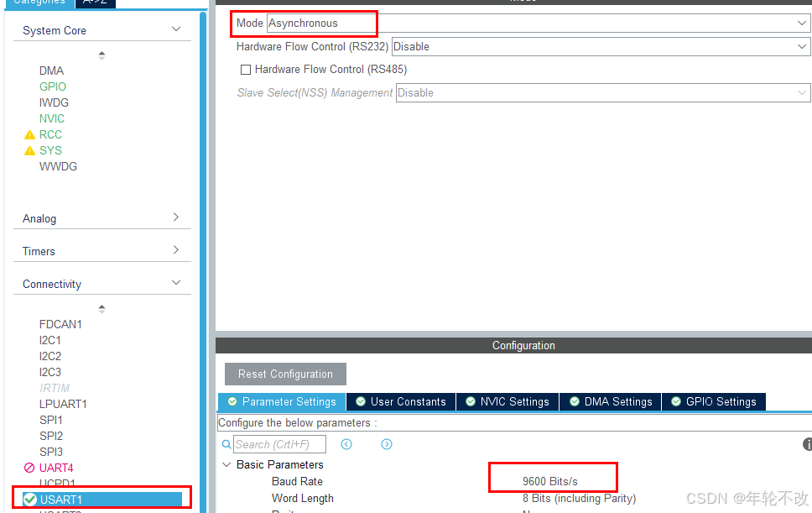Viewport: 812px width, 513px height.
Task: Enable Hardware Flow Control (RS485) checkbox
Action: point(246,70)
